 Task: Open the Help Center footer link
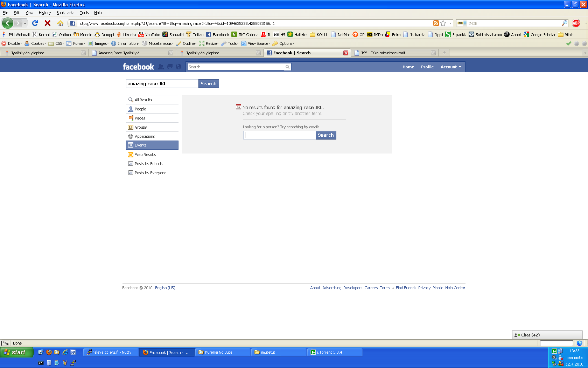[455, 288]
